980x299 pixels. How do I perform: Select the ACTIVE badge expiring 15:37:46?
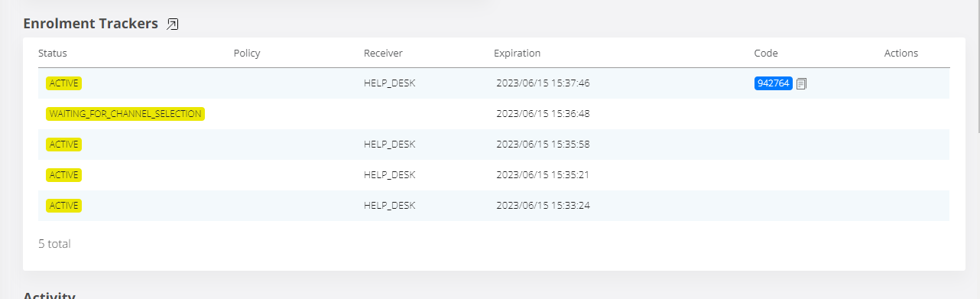(x=64, y=83)
